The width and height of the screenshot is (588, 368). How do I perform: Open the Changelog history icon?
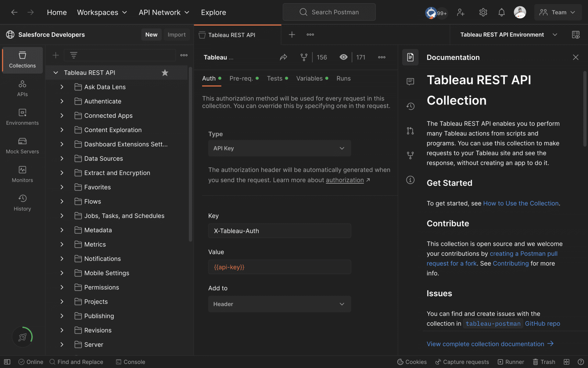(x=410, y=106)
